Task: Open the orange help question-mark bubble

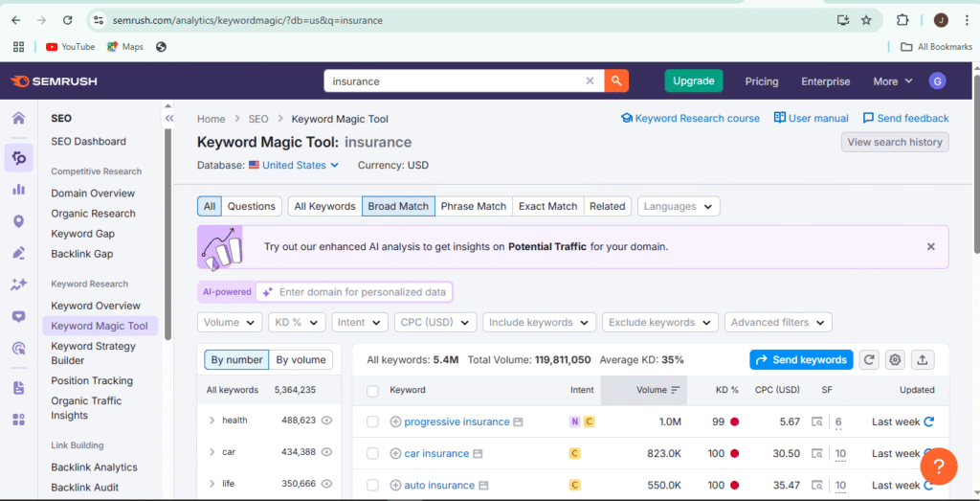Action: tap(939, 466)
